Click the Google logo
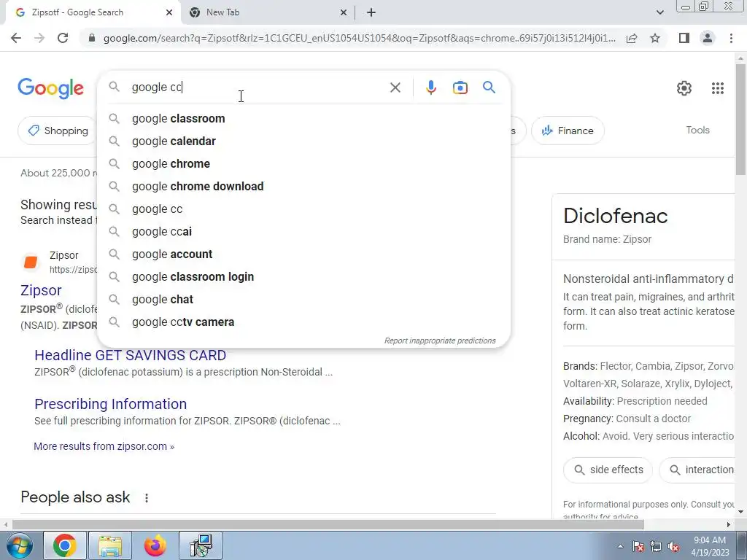This screenshot has height=560, width=747. click(x=50, y=88)
